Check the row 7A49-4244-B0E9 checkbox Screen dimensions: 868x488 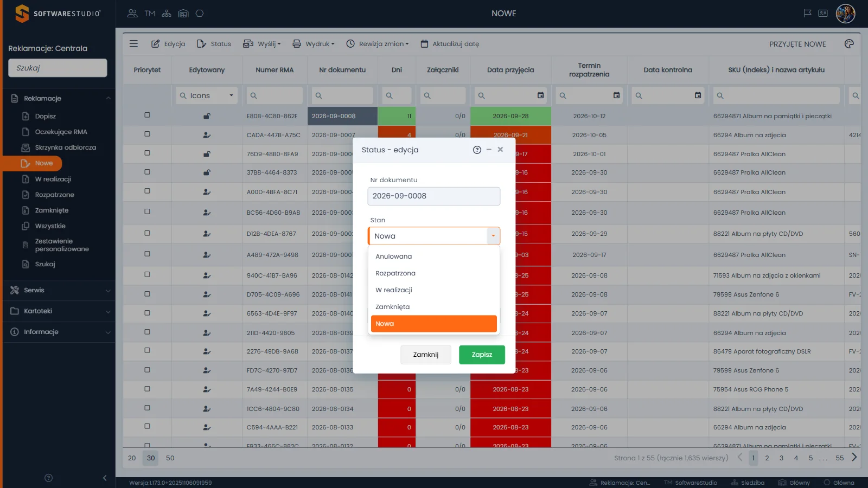(x=147, y=388)
